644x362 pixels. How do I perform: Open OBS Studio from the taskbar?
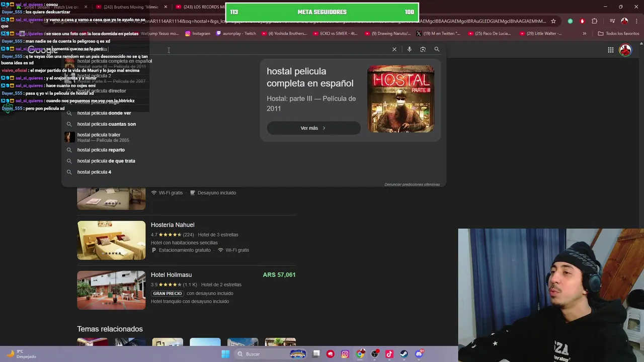click(375, 354)
